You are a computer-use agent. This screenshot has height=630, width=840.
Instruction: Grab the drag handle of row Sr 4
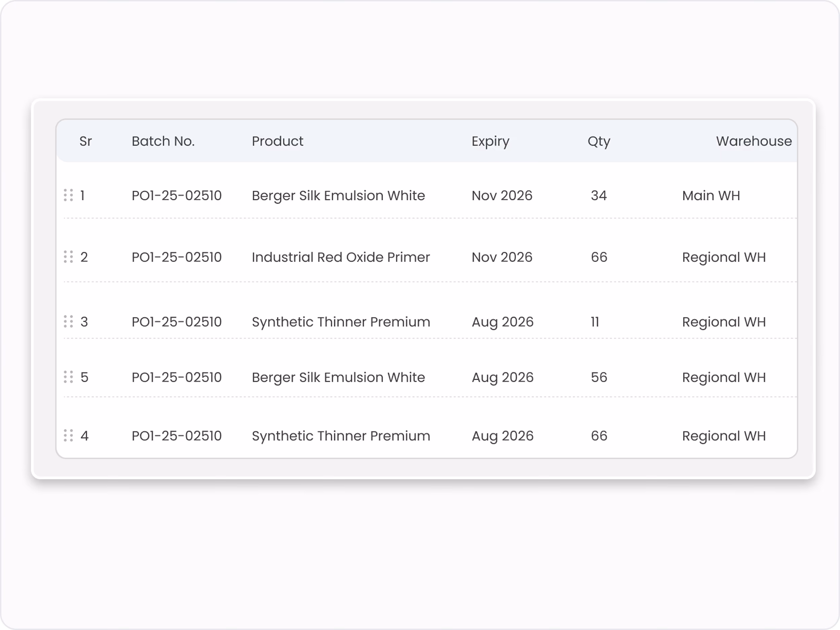click(68, 435)
